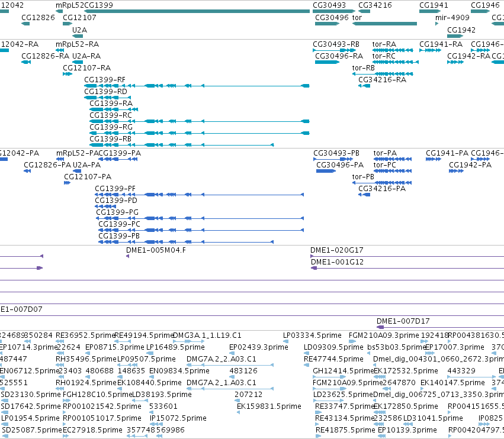Click the CG1941 gene label
Image resolution: width=504 pixels, height=439 pixels.
pos(434,5)
